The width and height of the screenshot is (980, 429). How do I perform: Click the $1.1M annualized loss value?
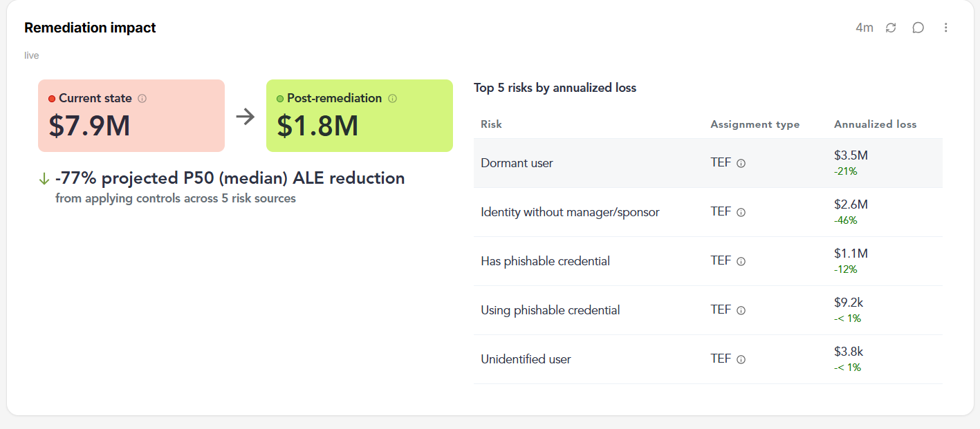coord(851,254)
